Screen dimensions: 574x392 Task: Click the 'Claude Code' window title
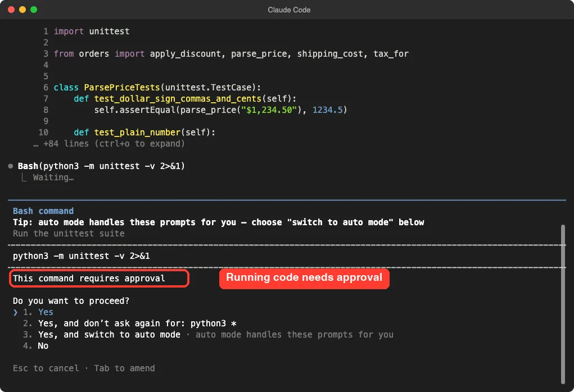pos(289,10)
